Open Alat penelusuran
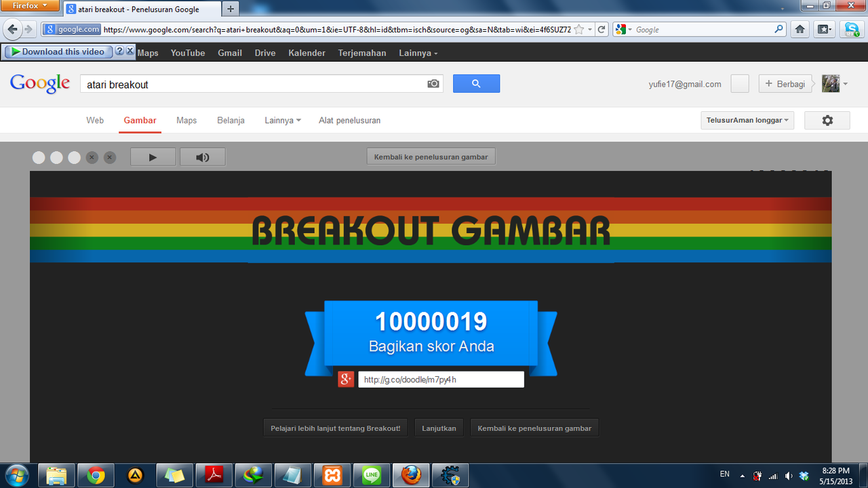Image resolution: width=868 pixels, height=488 pixels. tap(349, 120)
